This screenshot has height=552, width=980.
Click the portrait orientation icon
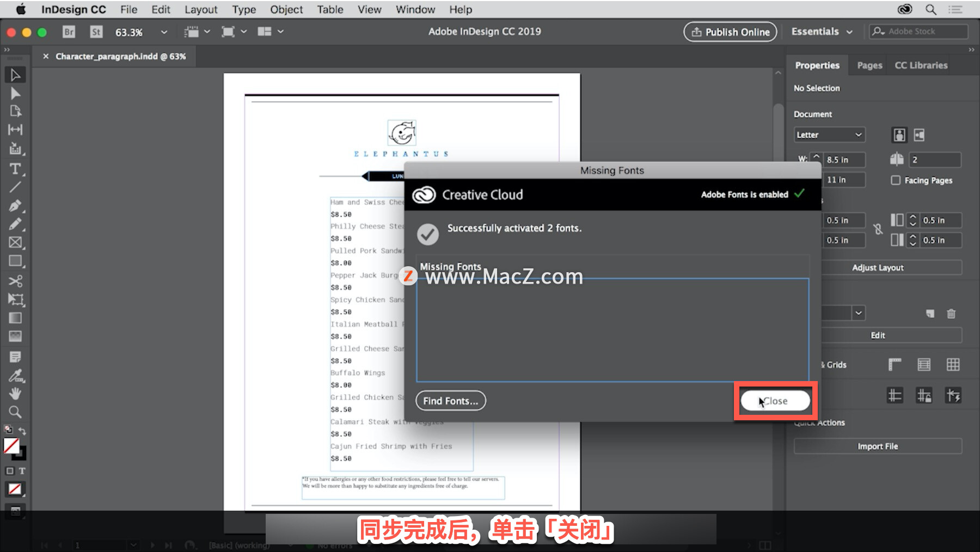(899, 134)
